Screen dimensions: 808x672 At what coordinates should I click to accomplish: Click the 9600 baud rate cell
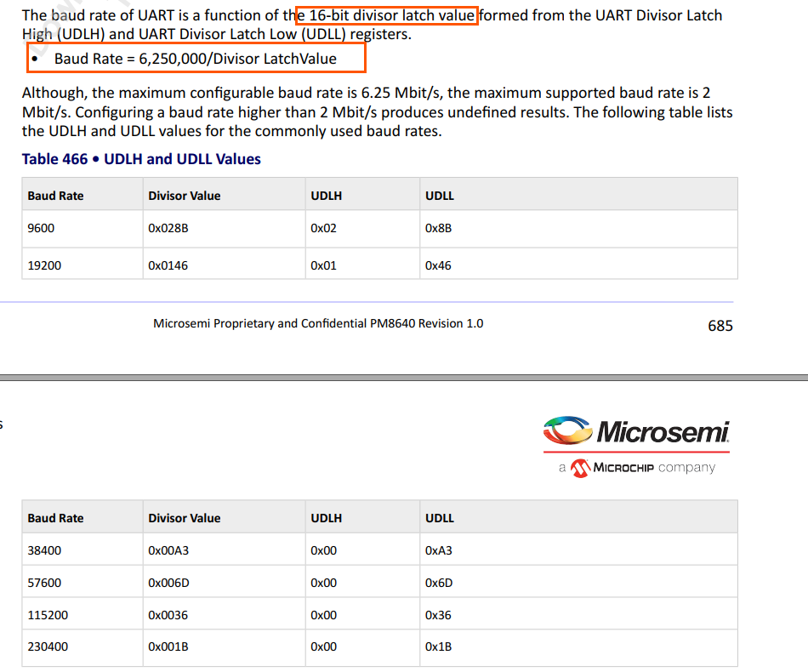(x=83, y=228)
